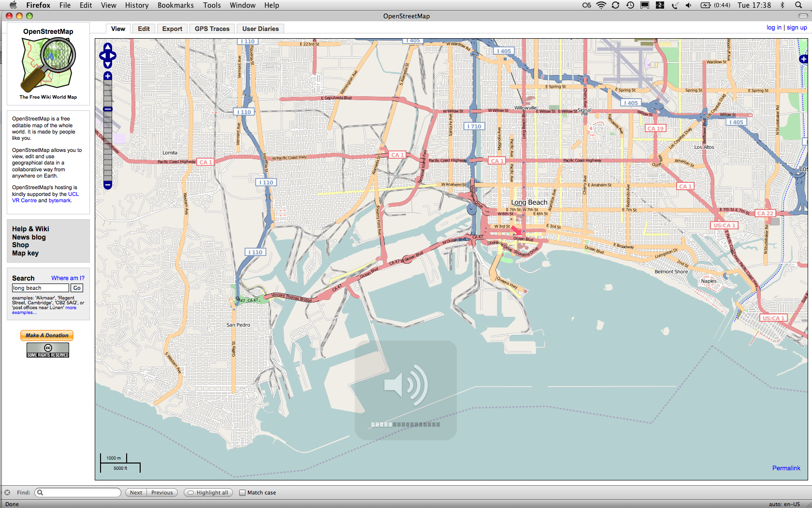Open the GPS Traces tab
The height and width of the screenshot is (508, 812).
pyautogui.click(x=212, y=29)
